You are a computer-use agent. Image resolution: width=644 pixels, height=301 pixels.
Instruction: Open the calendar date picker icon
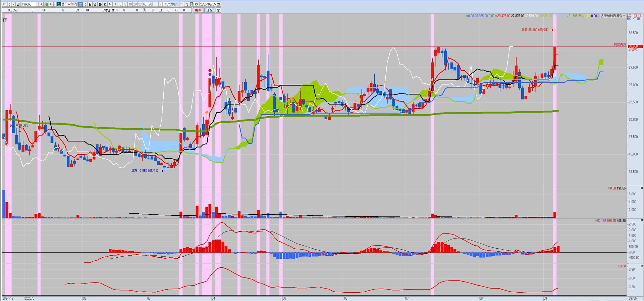click(218, 4)
